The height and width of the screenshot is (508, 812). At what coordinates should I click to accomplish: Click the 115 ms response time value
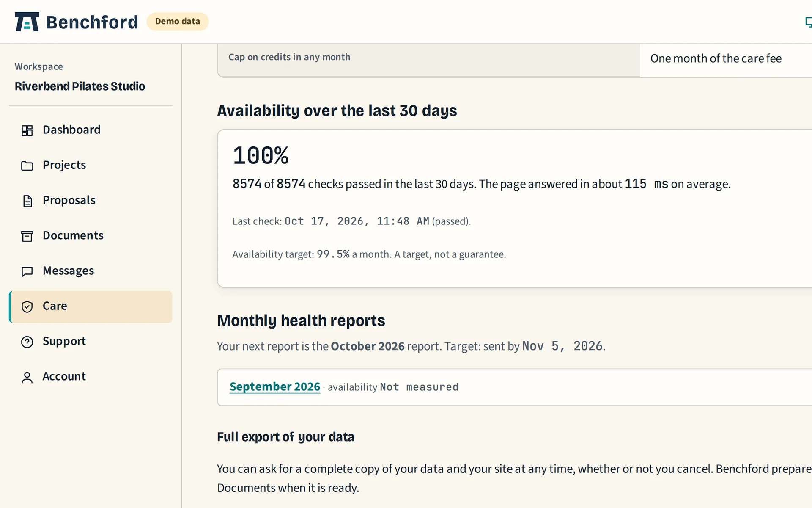tap(646, 184)
